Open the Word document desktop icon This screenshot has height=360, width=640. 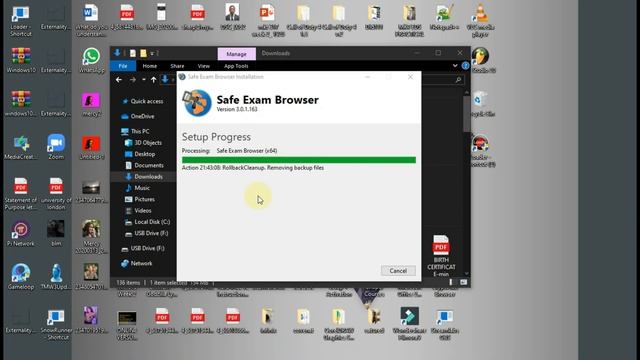(x=91, y=20)
